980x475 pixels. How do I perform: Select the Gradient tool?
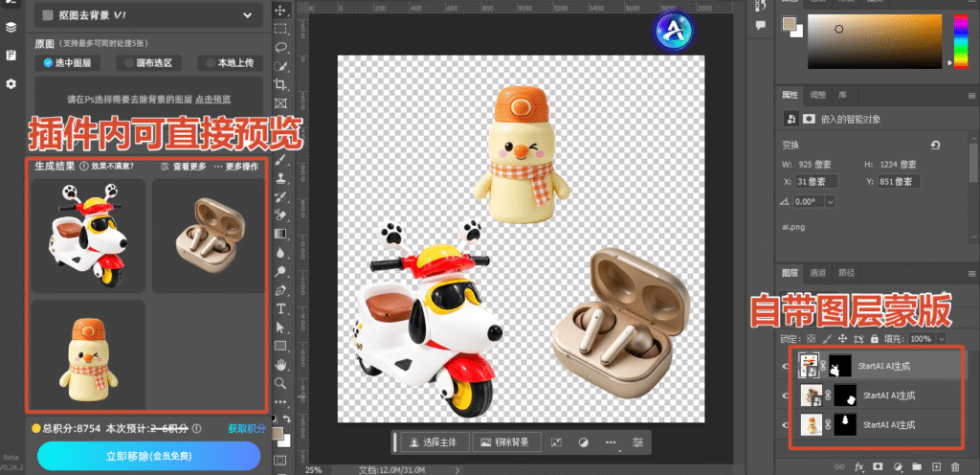tap(280, 234)
